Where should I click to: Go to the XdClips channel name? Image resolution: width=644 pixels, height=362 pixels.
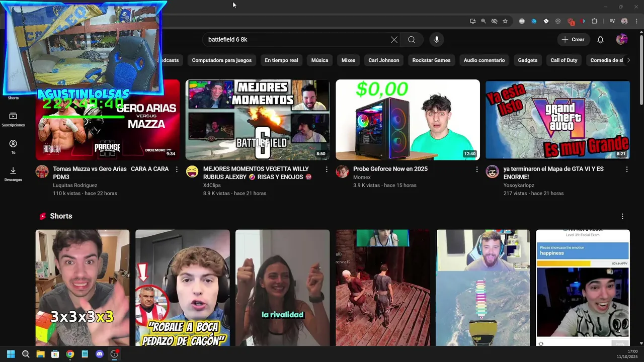tap(212, 185)
